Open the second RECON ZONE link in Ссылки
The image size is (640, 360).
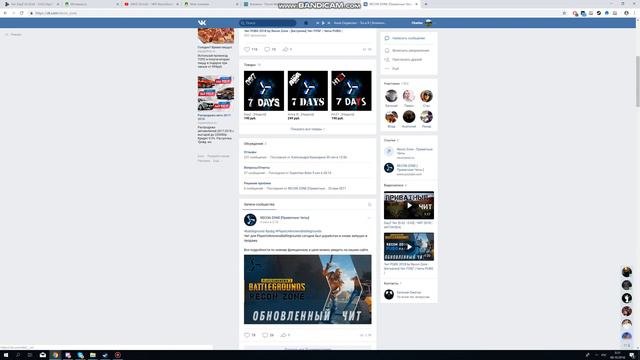point(410,168)
